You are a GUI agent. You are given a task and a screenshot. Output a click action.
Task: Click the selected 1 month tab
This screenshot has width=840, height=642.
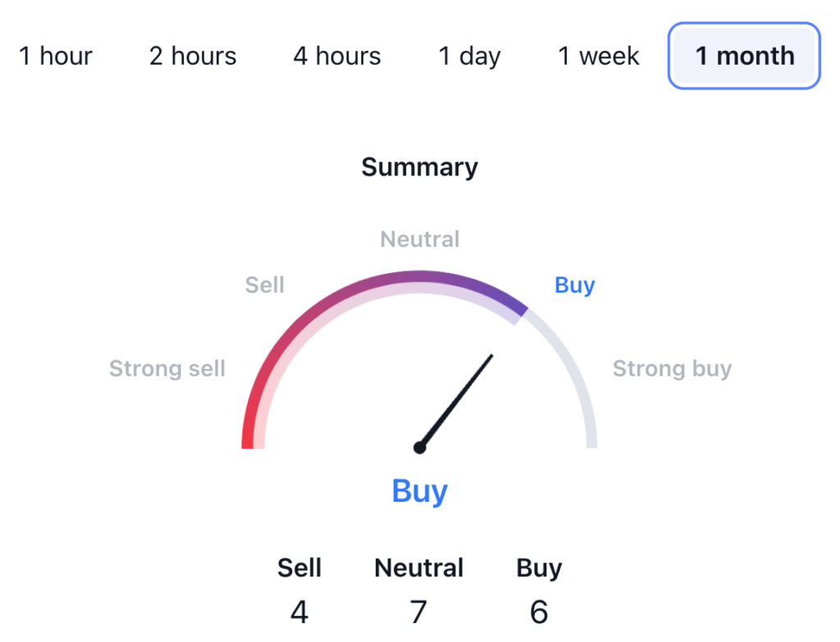click(x=744, y=56)
